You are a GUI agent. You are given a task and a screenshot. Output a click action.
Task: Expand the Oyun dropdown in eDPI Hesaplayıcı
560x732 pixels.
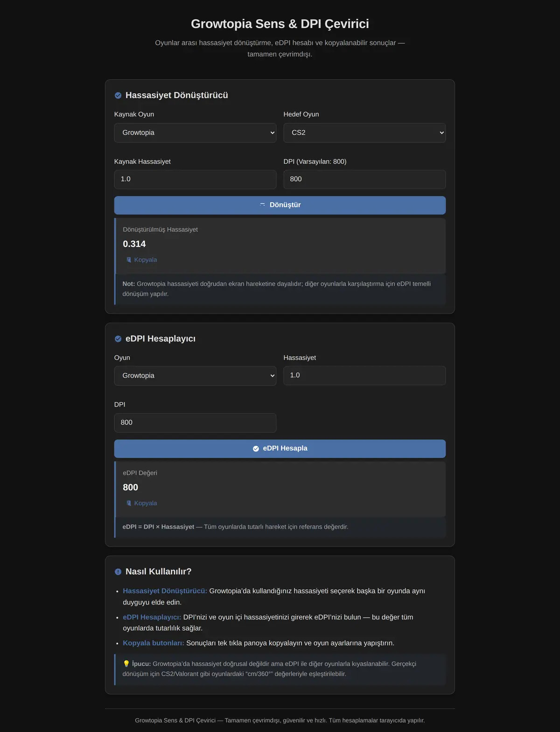pyautogui.click(x=195, y=376)
